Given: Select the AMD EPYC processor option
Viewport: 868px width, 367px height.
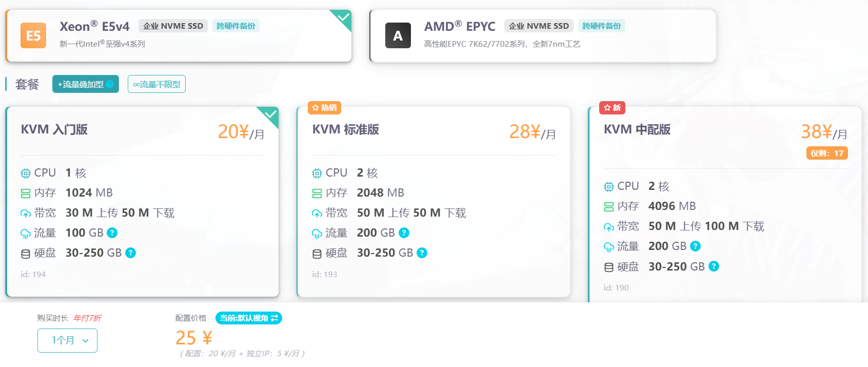Looking at the screenshot, I should [542, 36].
